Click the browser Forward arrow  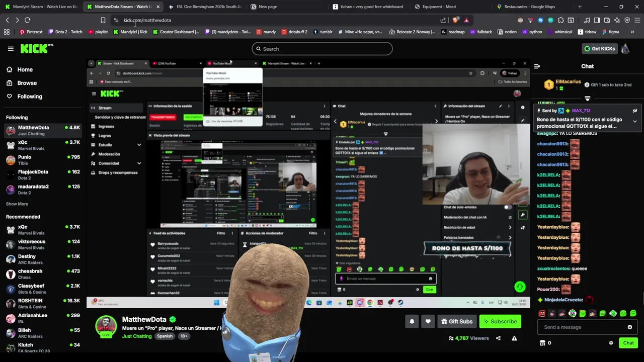[x=17, y=20]
